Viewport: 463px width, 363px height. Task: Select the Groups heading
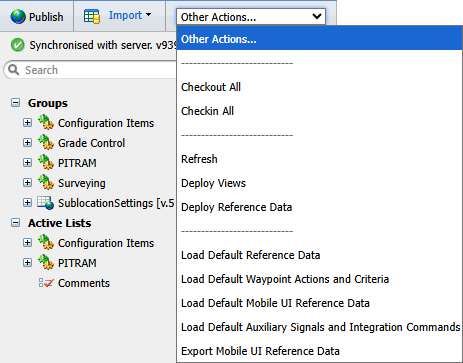(48, 103)
